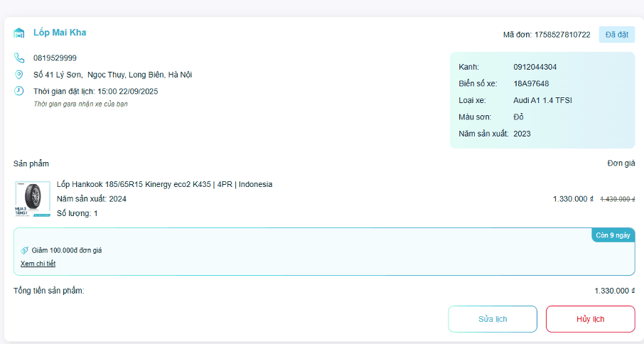Click the note Thời gian gara nhận xe của bạn

(80, 104)
